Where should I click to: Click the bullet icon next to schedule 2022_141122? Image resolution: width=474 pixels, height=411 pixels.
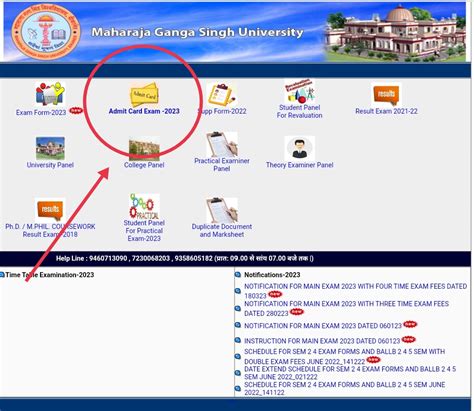[237, 388]
